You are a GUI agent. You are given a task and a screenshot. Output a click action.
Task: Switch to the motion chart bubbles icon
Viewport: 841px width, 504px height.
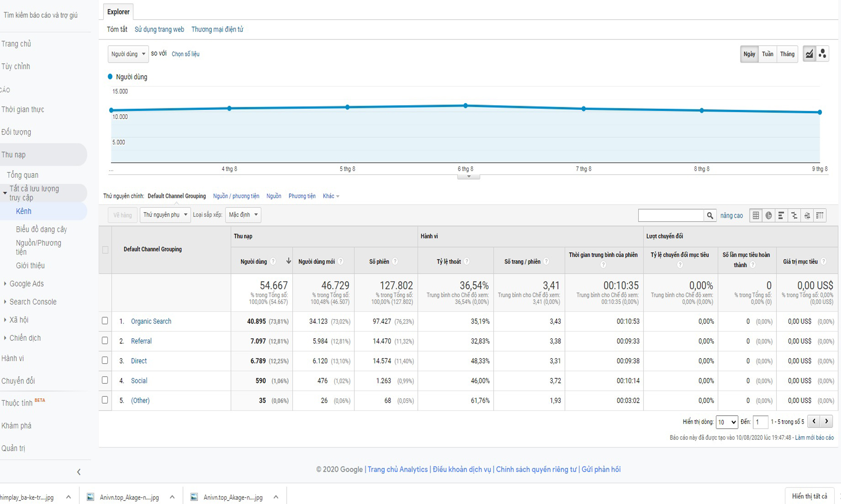(822, 54)
